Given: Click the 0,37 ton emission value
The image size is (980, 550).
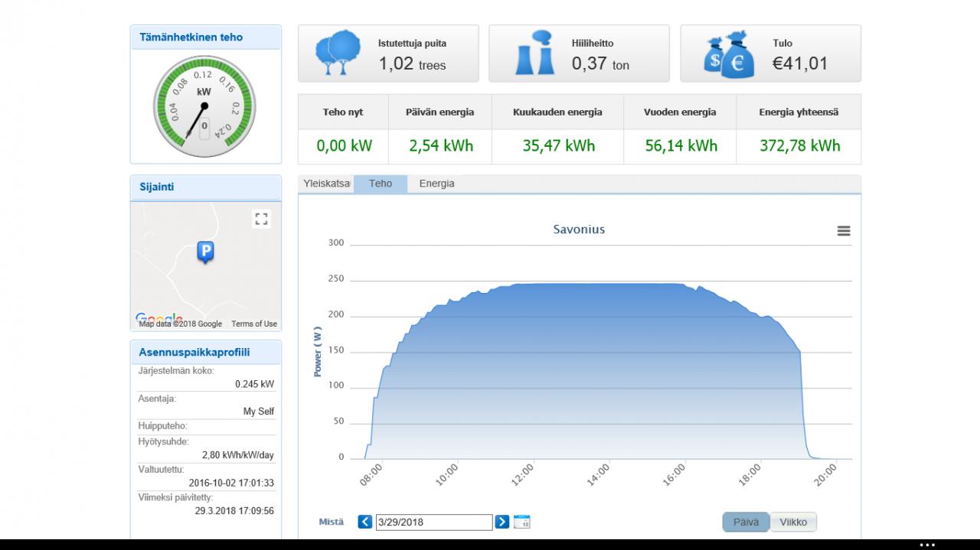Looking at the screenshot, I should pos(600,64).
